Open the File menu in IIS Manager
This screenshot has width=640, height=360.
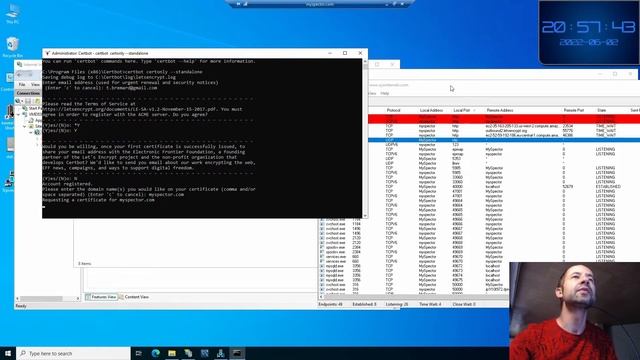coord(22,84)
